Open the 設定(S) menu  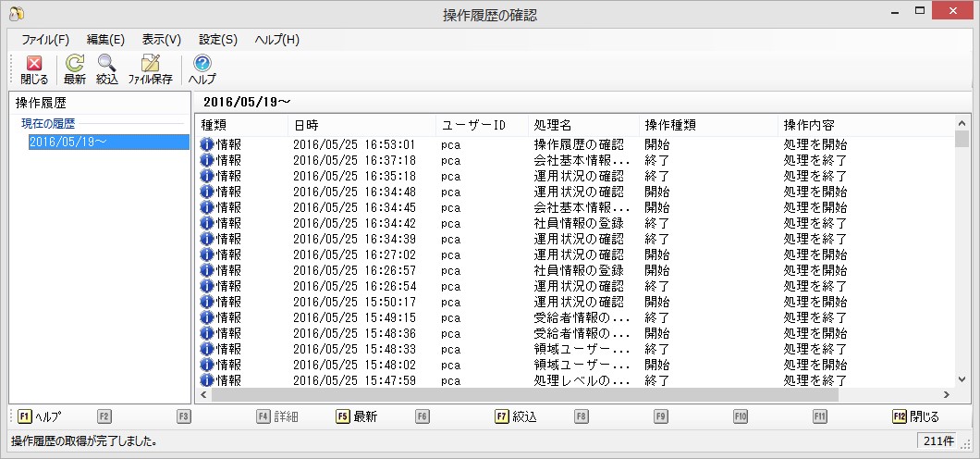coord(218,40)
